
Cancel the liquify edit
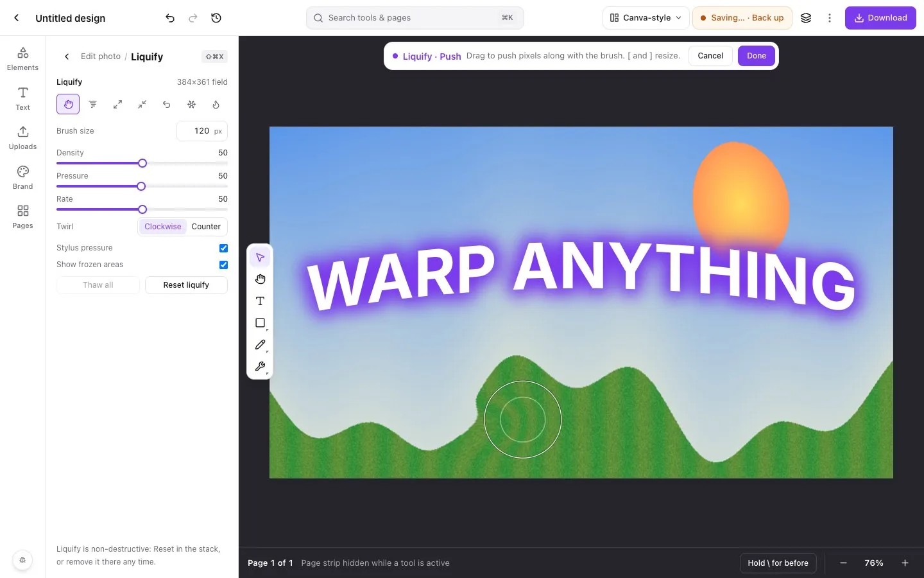pyautogui.click(x=710, y=56)
